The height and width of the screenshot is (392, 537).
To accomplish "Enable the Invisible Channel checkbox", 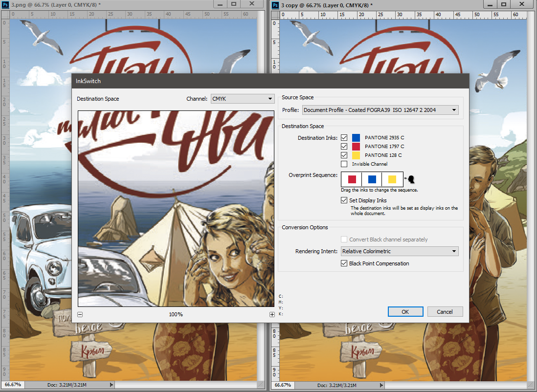I will click(344, 164).
